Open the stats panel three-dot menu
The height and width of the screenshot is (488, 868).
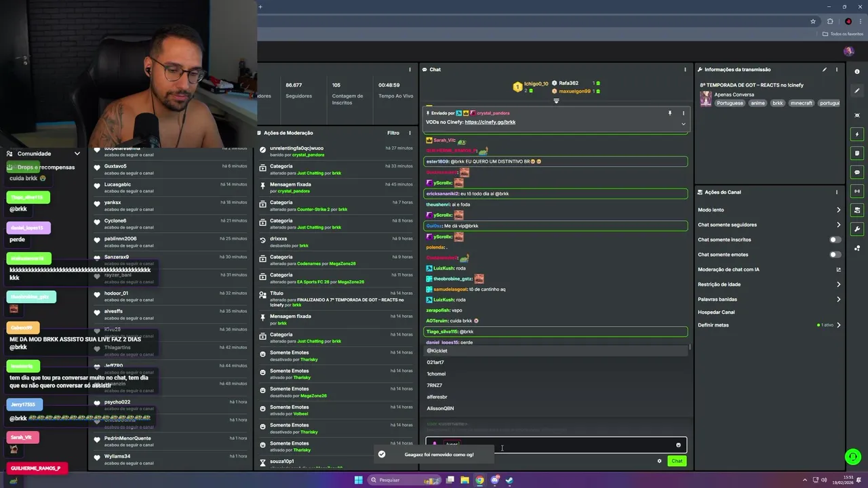pyautogui.click(x=410, y=69)
